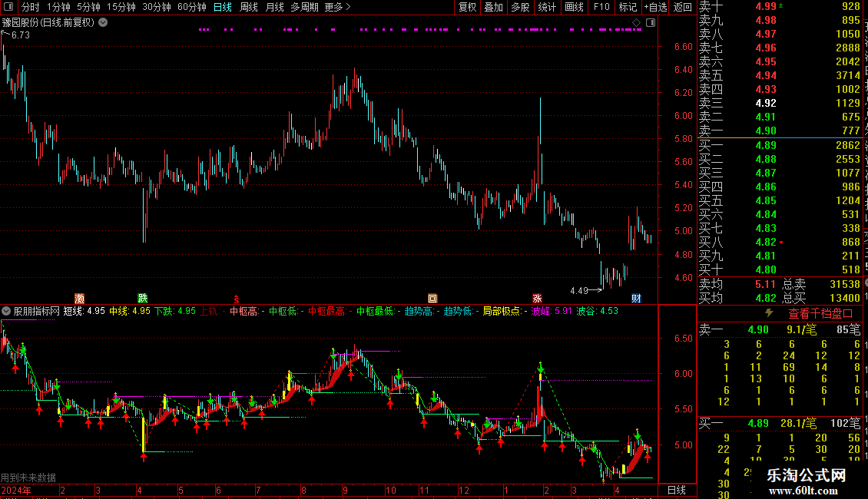
Task: Click 总买 total 13400
Action: [x=845, y=298]
